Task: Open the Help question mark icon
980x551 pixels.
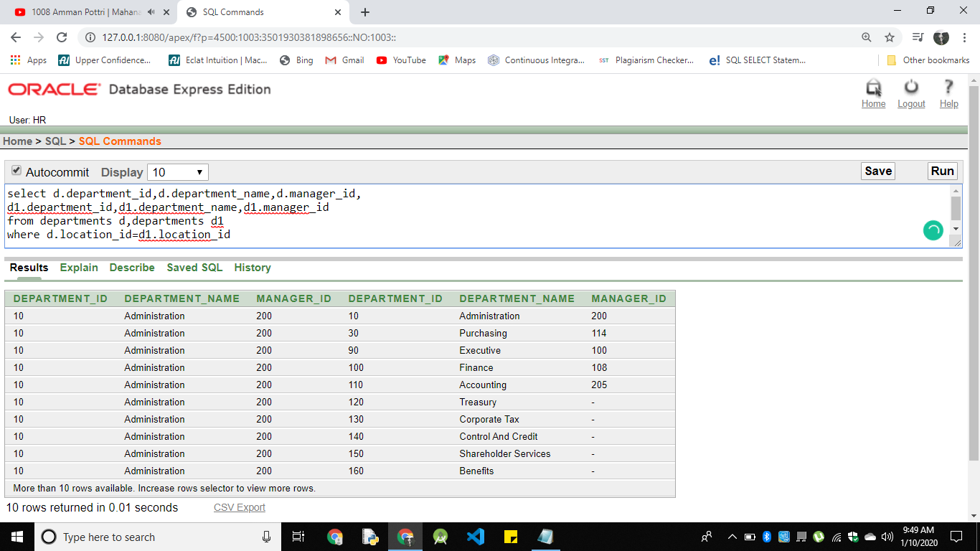Action: (948, 87)
